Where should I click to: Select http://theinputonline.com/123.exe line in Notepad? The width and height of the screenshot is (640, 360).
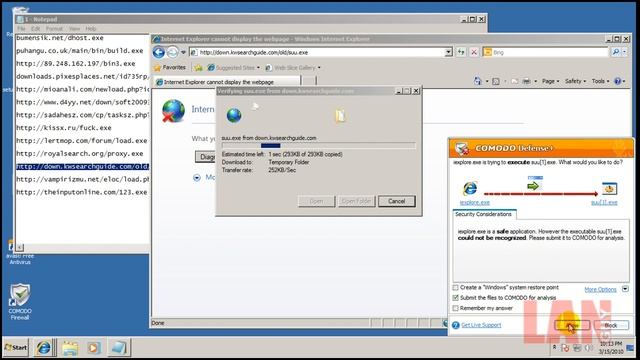click(x=82, y=192)
